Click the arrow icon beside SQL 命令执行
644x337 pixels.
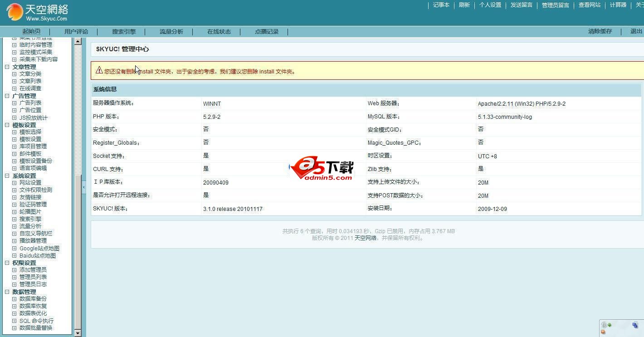[15, 321]
